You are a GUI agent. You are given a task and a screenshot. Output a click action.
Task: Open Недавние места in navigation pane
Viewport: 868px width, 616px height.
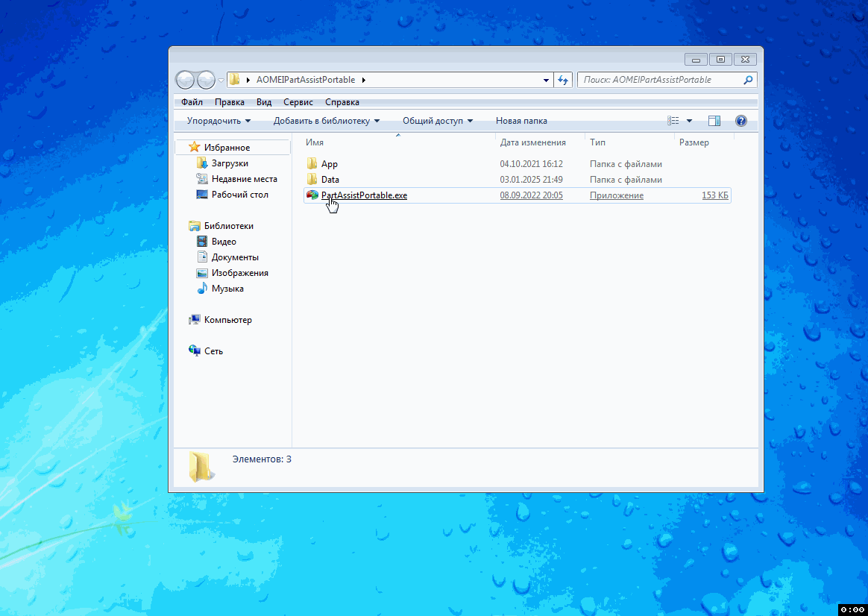click(244, 179)
